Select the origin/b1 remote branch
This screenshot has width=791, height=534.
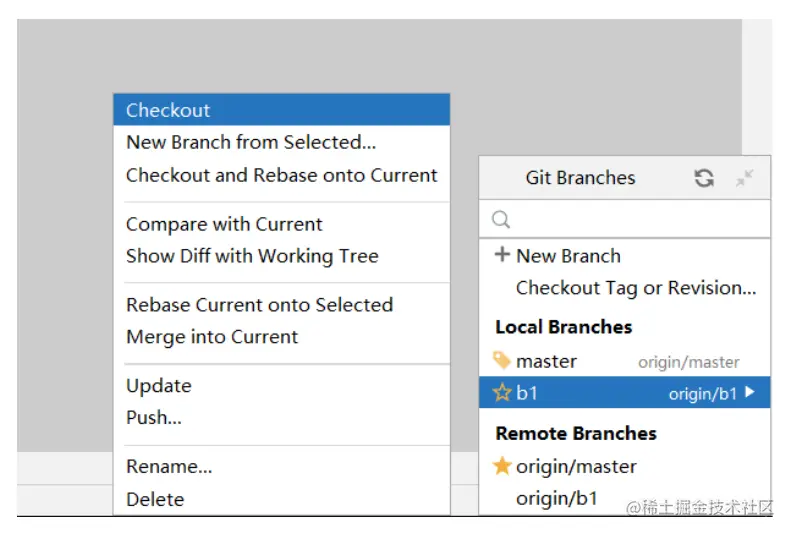[557, 498]
